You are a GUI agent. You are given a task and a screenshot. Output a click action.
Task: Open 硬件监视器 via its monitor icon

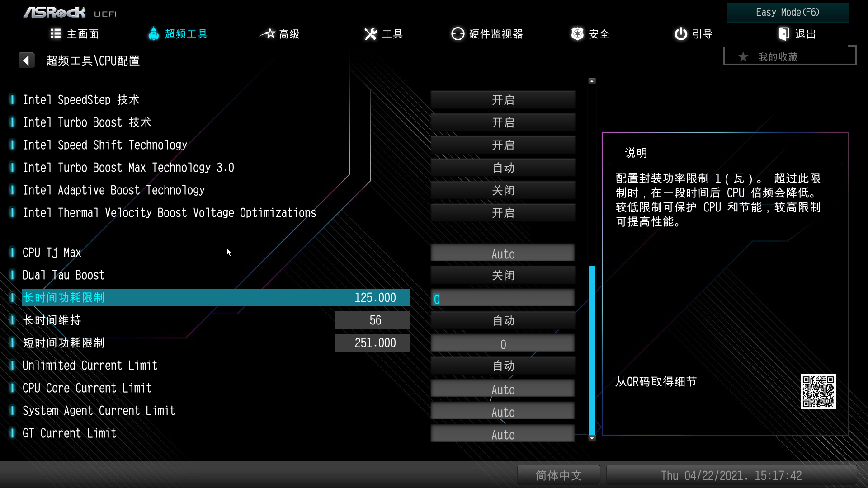458,34
